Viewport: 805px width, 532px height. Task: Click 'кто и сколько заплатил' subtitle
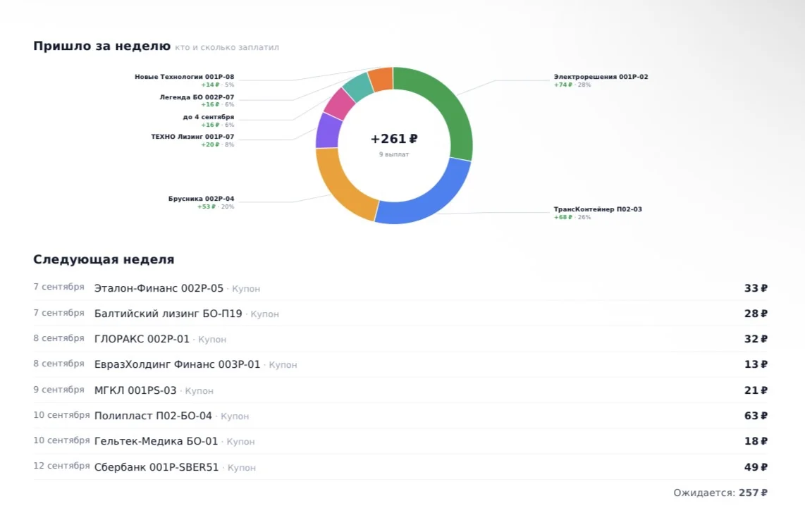pyautogui.click(x=227, y=47)
